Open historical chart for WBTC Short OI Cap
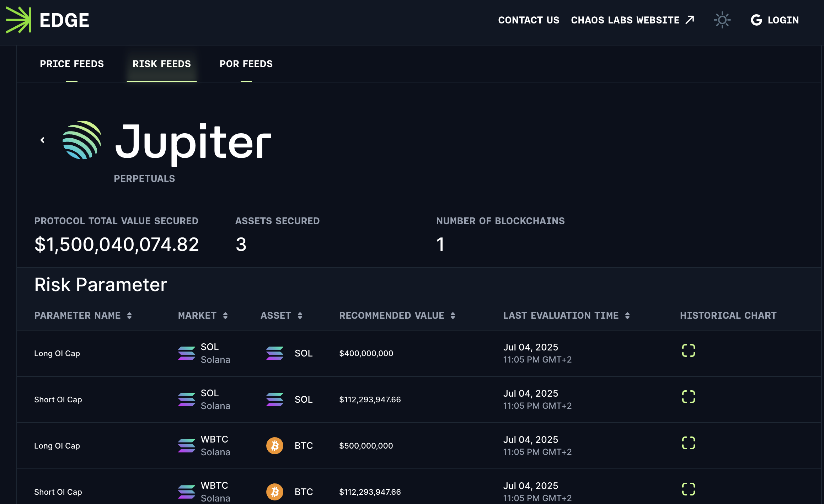This screenshot has height=504, width=824. [688, 489]
